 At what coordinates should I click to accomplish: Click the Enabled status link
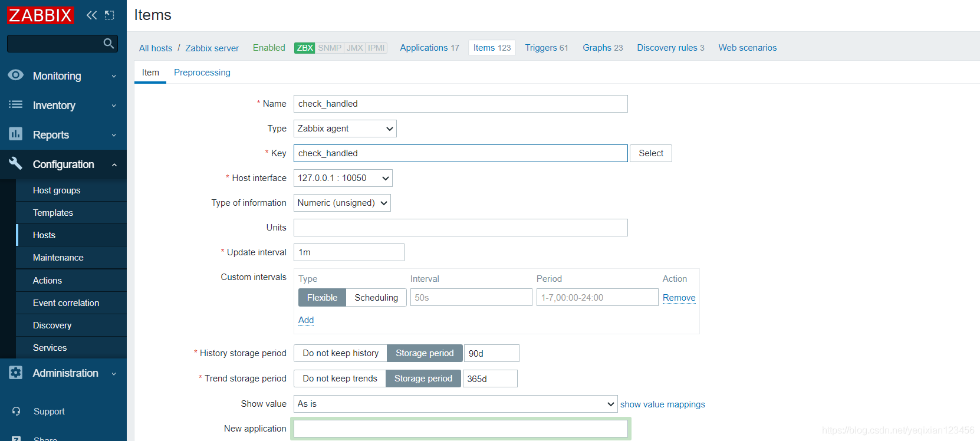pos(269,48)
